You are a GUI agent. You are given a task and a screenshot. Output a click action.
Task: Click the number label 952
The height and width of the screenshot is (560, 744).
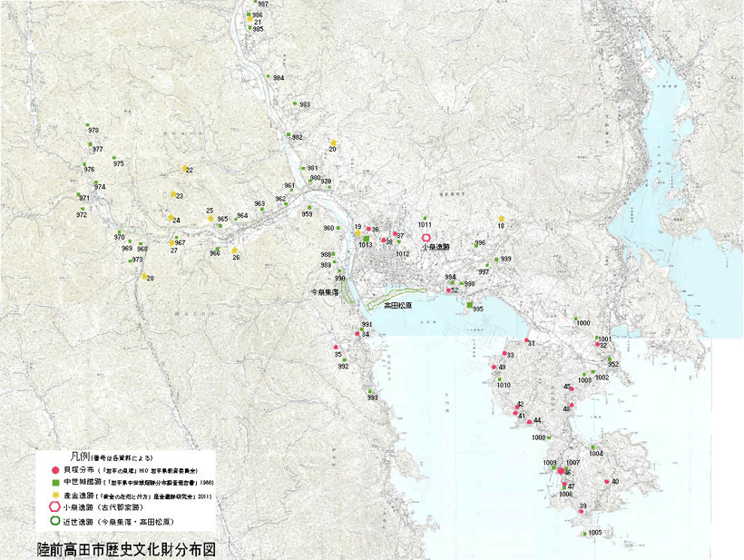coord(613,365)
